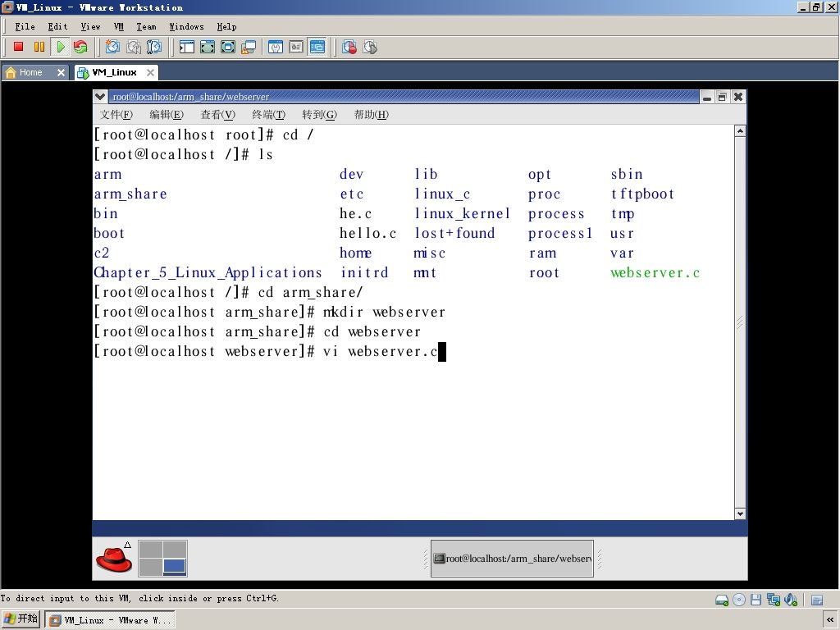
Task: Take a snapshot of the virtual machine
Action: 112,47
